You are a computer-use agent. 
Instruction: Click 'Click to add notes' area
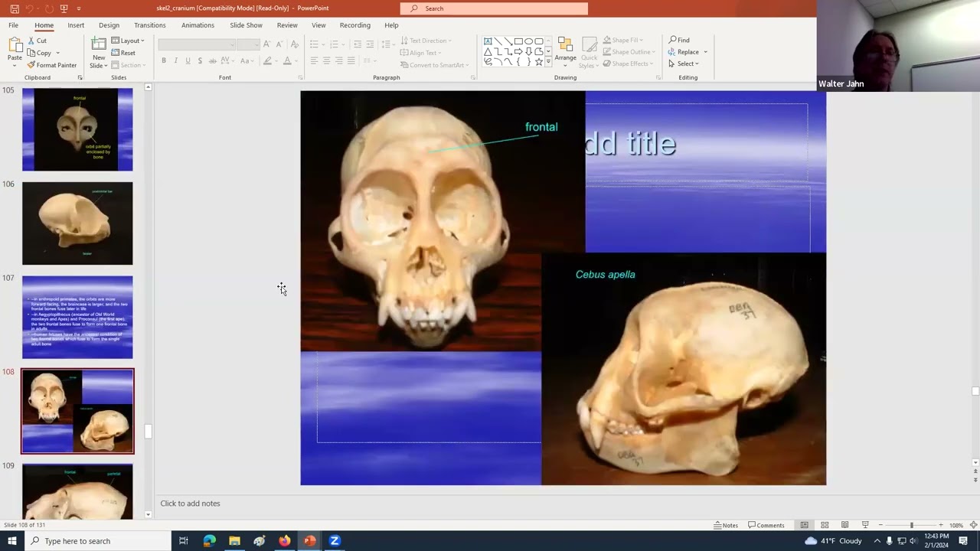[190, 504]
